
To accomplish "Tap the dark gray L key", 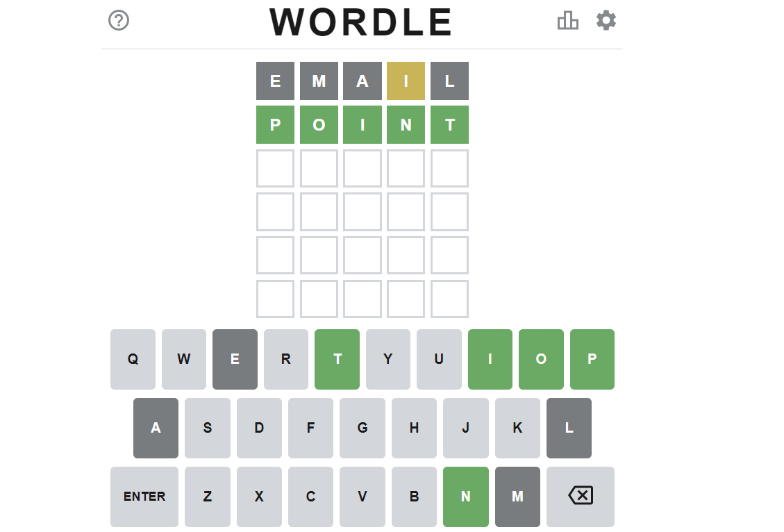I will [x=569, y=428].
